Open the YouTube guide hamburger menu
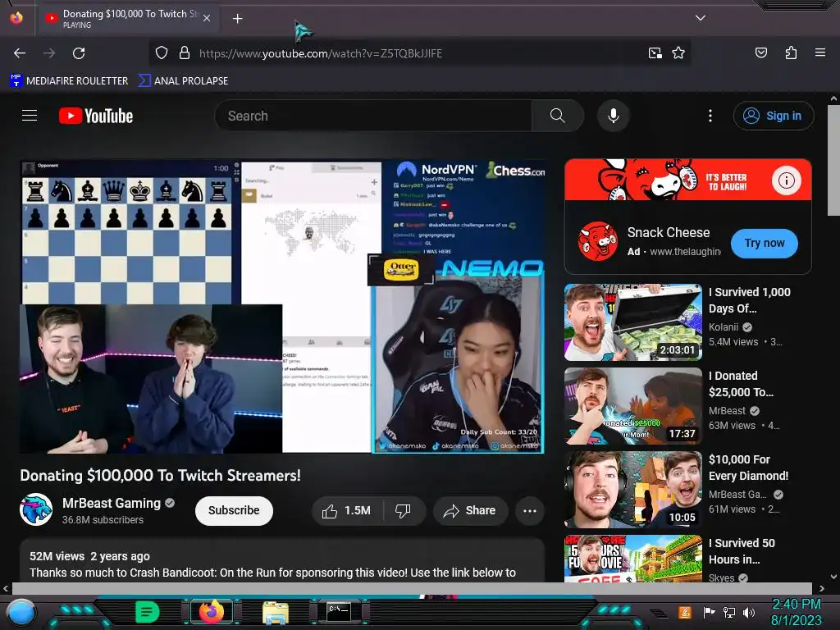Image resolution: width=840 pixels, height=630 pixels. pos(30,116)
